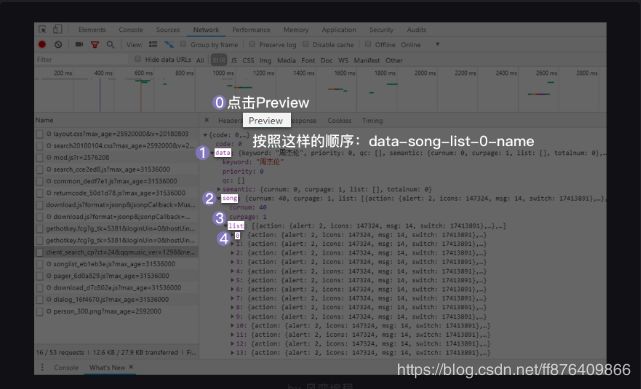
Task: Collapse the root {code: 0,…} object
Action: 205,135
